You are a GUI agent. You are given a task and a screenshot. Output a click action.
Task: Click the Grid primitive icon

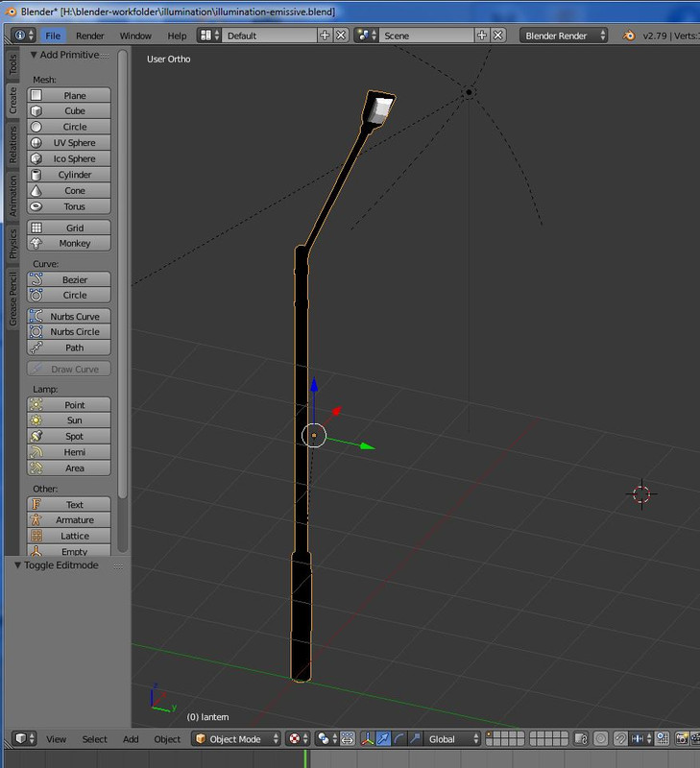(36, 228)
